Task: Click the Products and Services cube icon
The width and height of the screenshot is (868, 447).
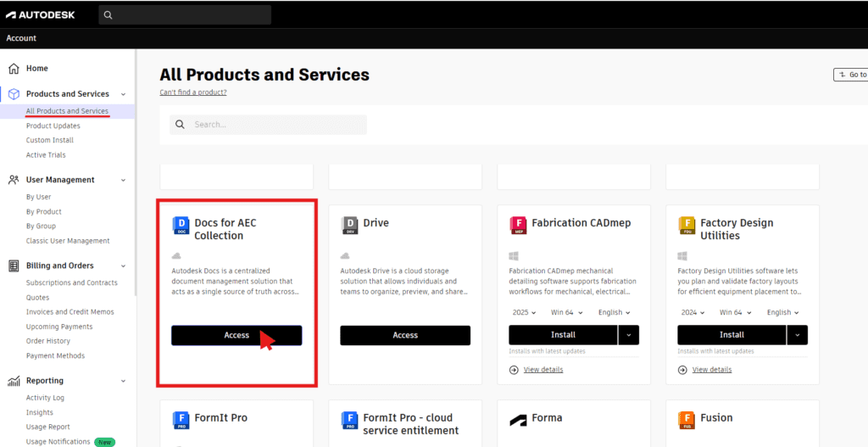Action: pos(14,94)
